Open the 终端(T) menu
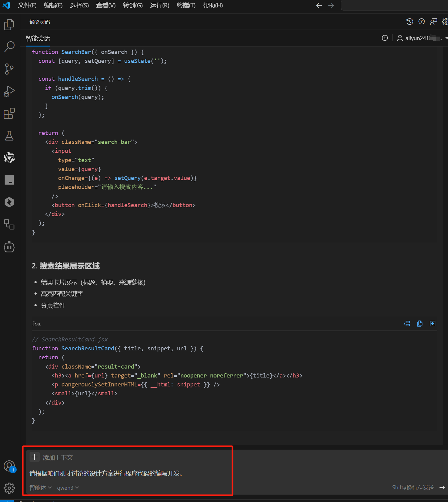The height and width of the screenshot is (502, 448). (186, 6)
